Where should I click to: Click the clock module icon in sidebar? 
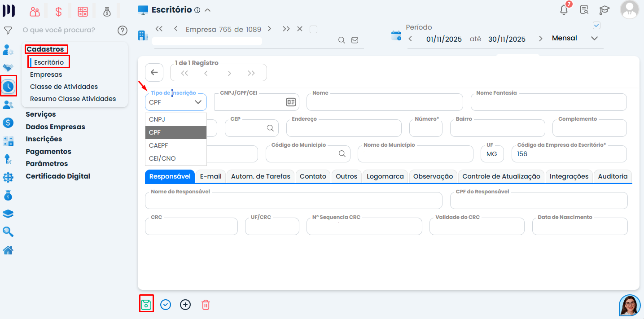click(8, 86)
